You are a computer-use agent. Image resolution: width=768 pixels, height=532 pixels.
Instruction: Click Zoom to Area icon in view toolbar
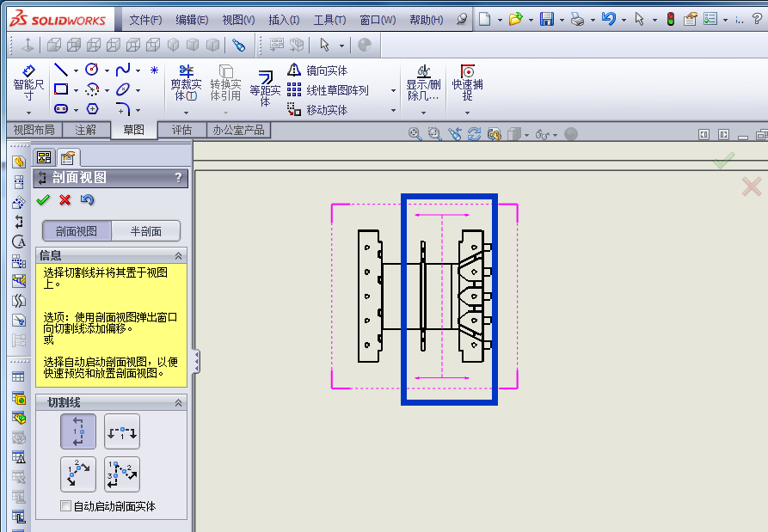[x=434, y=133]
